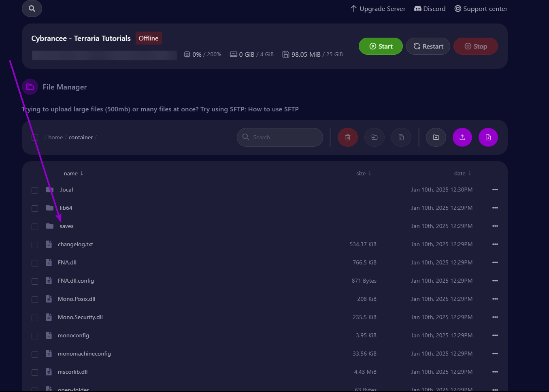Open the magnifier search button at top
549x392 pixels.
click(32, 9)
